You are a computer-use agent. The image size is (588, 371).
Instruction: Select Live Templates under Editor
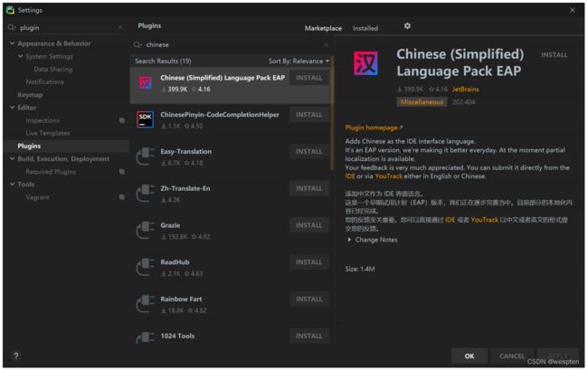tap(48, 133)
